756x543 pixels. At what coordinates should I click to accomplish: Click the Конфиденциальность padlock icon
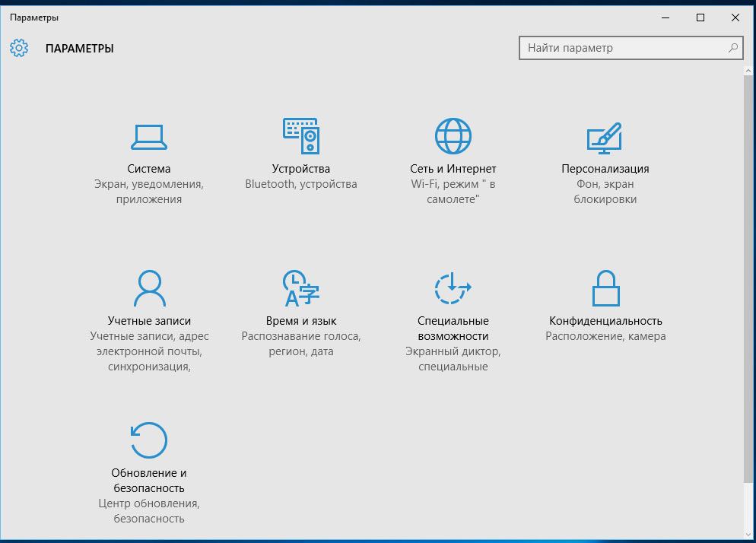tap(605, 288)
